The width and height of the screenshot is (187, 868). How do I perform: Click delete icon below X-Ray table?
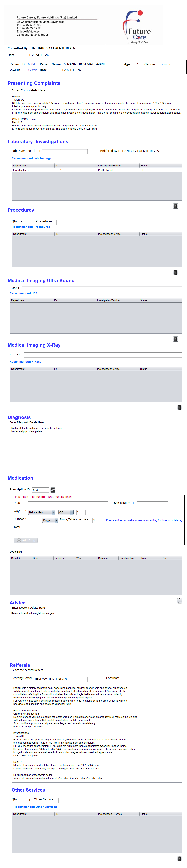[179, 407]
